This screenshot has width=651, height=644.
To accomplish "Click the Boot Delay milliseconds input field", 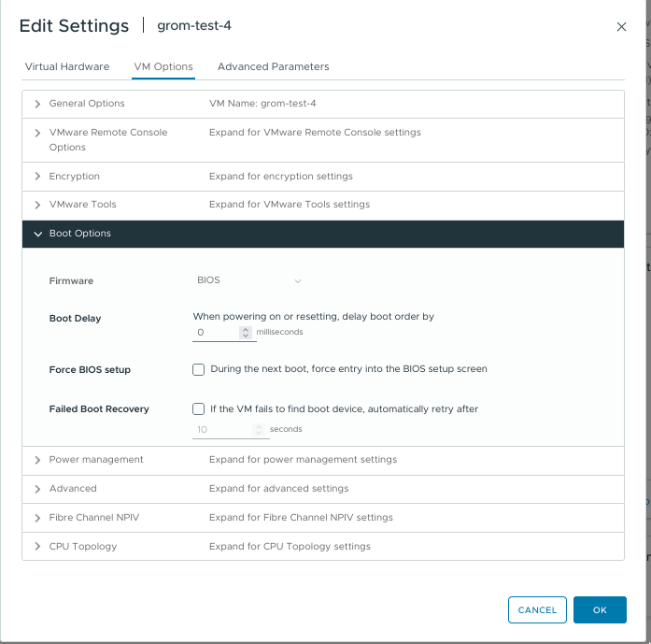I will 216,332.
